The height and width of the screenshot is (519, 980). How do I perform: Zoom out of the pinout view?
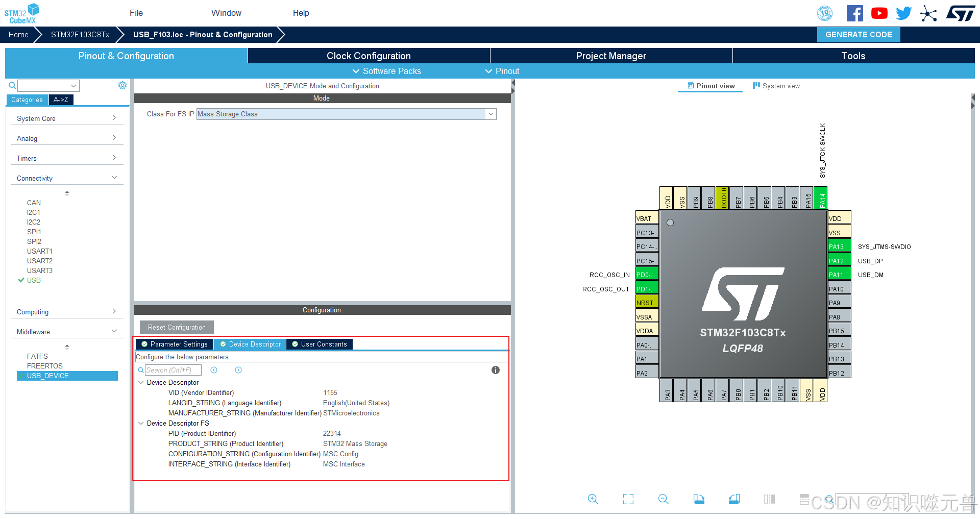[x=664, y=499]
